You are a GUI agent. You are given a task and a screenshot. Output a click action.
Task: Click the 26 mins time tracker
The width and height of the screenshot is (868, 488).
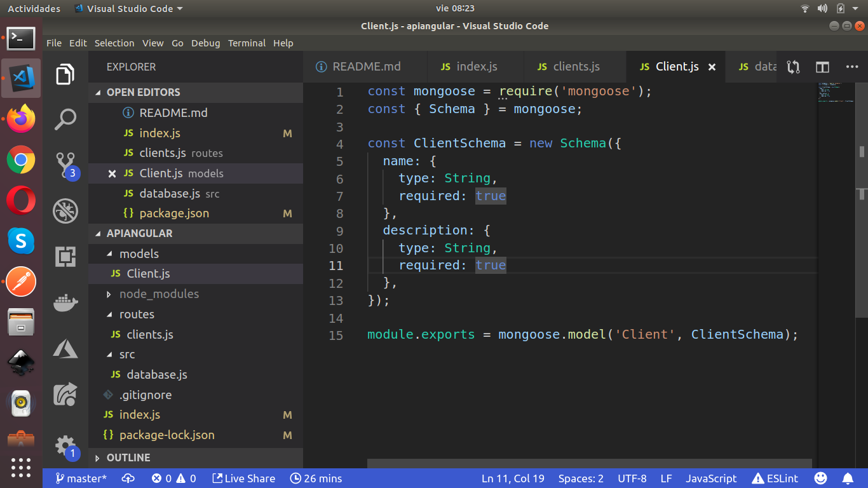click(x=316, y=478)
